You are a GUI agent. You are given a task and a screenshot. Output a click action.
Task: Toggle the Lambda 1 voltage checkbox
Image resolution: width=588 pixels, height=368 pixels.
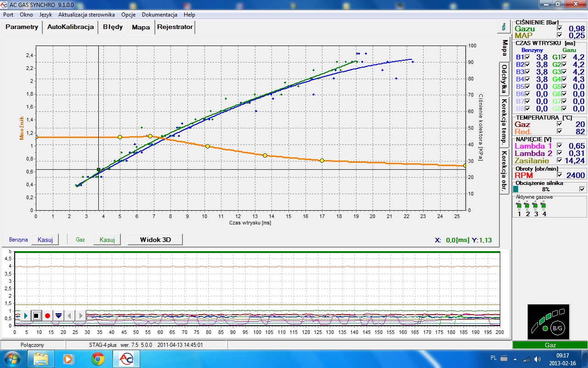(559, 145)
